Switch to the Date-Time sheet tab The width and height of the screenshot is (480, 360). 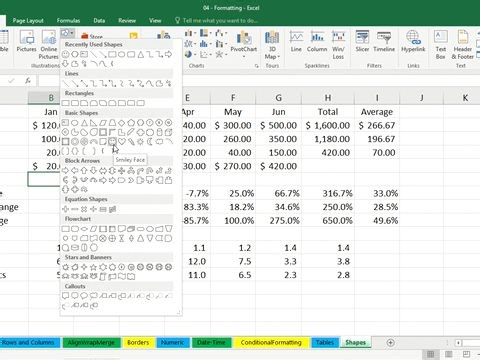pyautogui.click(x=211, y=343)
